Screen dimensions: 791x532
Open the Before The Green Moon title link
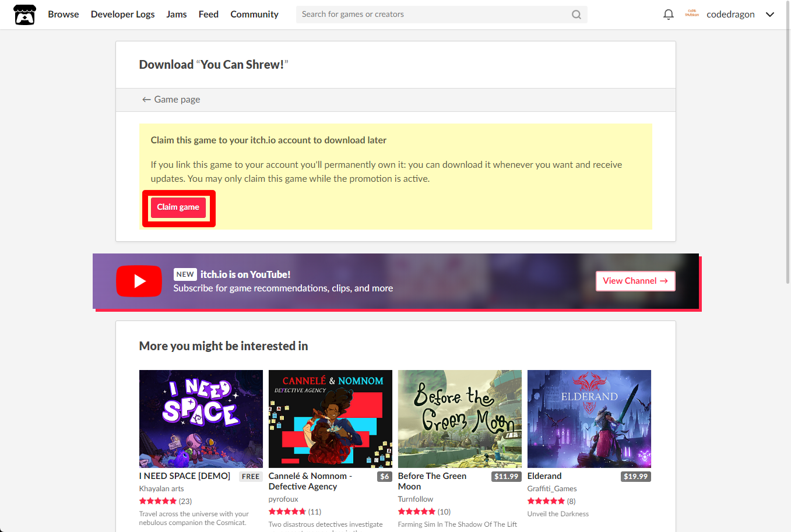point(432,481)
